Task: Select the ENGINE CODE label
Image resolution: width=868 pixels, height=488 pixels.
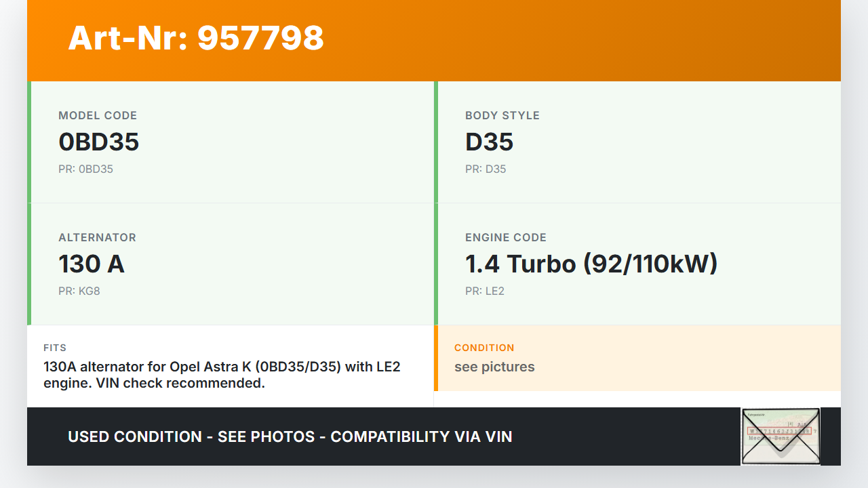Action: coord(506,237)
